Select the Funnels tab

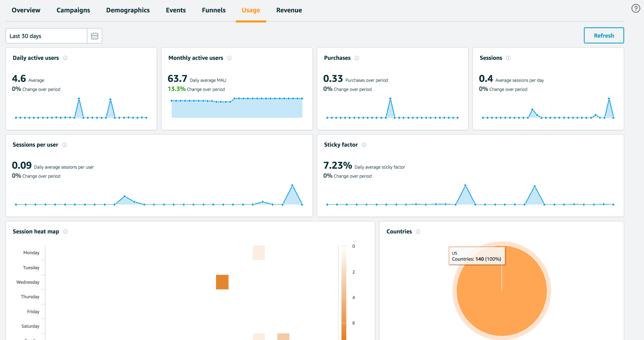[x=213, y=10]
